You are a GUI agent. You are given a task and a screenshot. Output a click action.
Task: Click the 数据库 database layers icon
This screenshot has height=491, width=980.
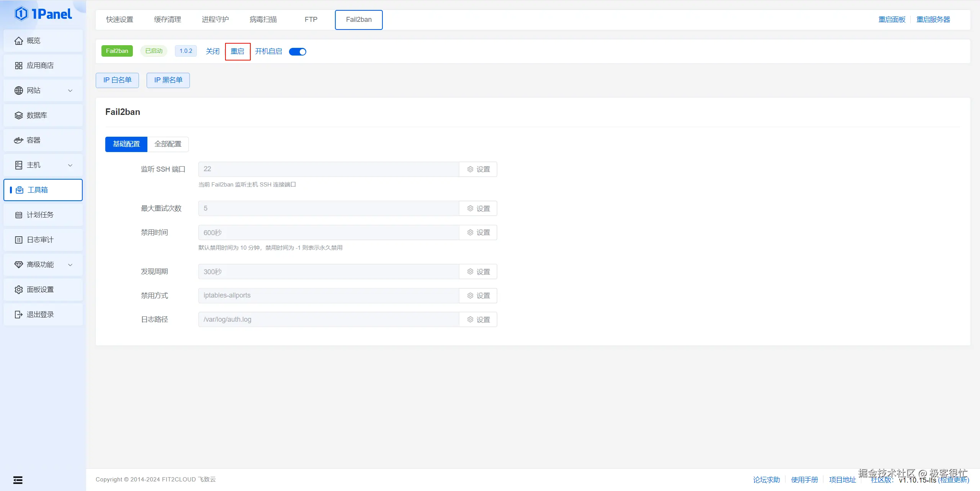click(x=18, y=115)
